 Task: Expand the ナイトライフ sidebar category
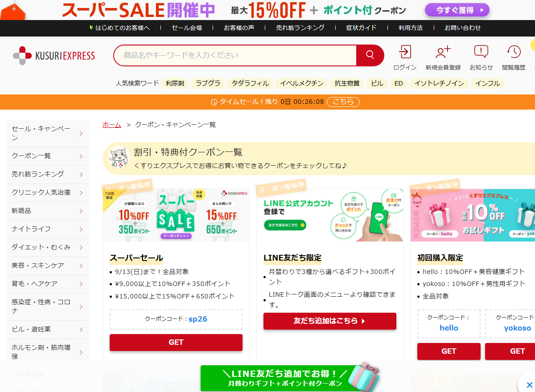click(x=48, y=229)
